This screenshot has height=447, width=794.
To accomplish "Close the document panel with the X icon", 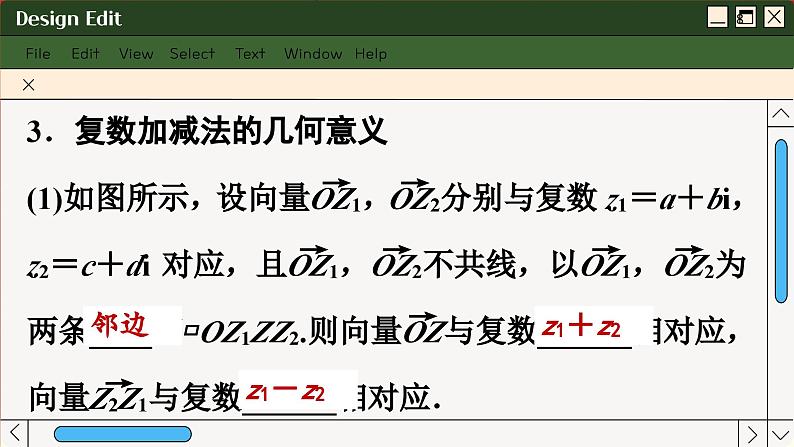I will coord(28,85).
